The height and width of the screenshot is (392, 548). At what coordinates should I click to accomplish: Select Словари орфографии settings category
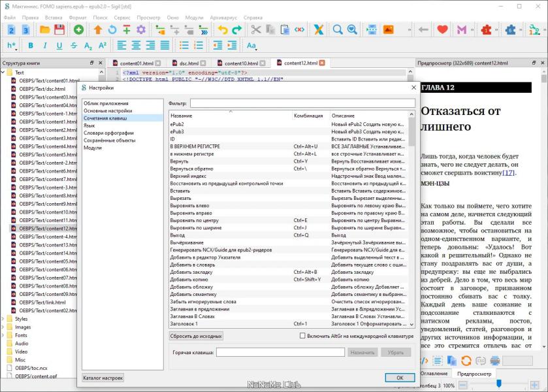(108, 133)
